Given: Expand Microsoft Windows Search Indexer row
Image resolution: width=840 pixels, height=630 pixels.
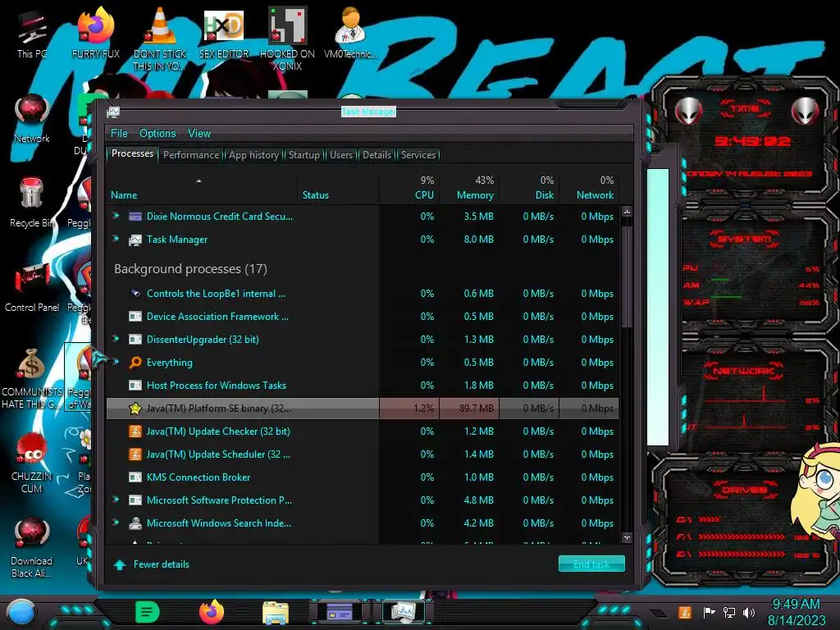Looking at the screenshot, I should (x=116, y=523).
